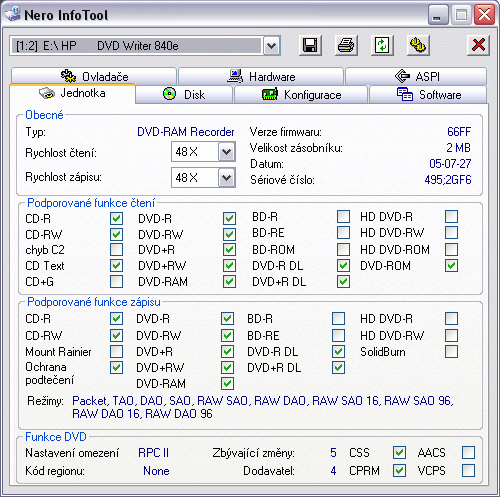Click the Dodavatel value 4
The image size is (500, 497).
click(333, 471)
